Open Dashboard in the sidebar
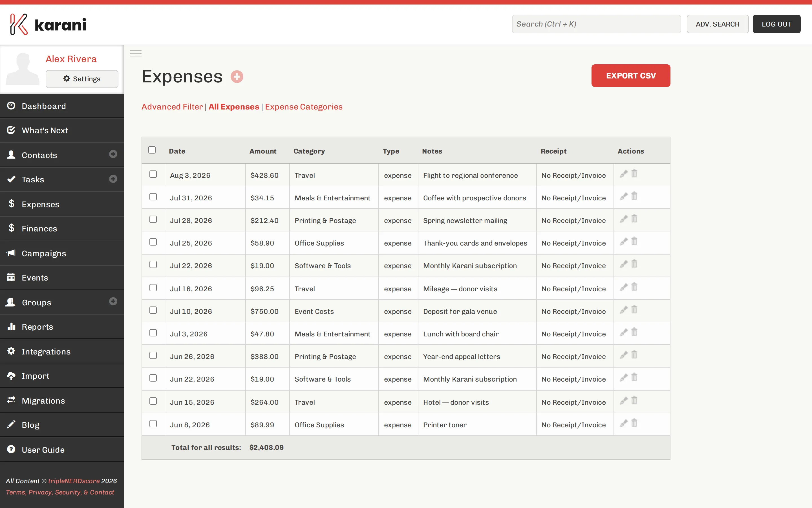The height and width of the screenshot is (508, 812). (62, 106)
